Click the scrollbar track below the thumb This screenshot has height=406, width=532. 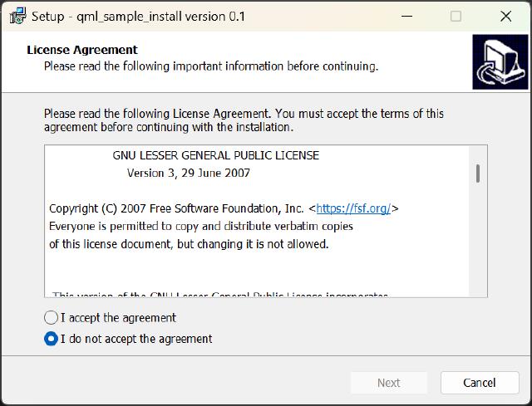tap(478, 249)
